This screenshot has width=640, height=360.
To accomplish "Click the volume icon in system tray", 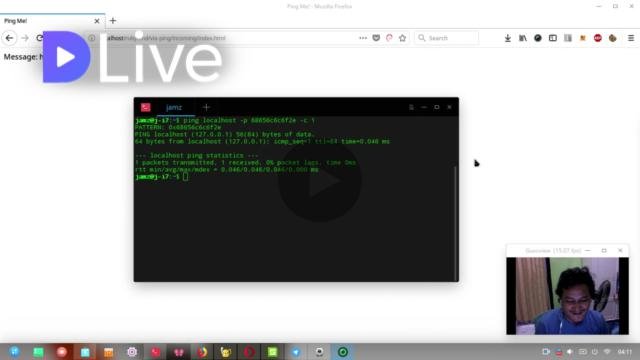I will tap(570, 352).
